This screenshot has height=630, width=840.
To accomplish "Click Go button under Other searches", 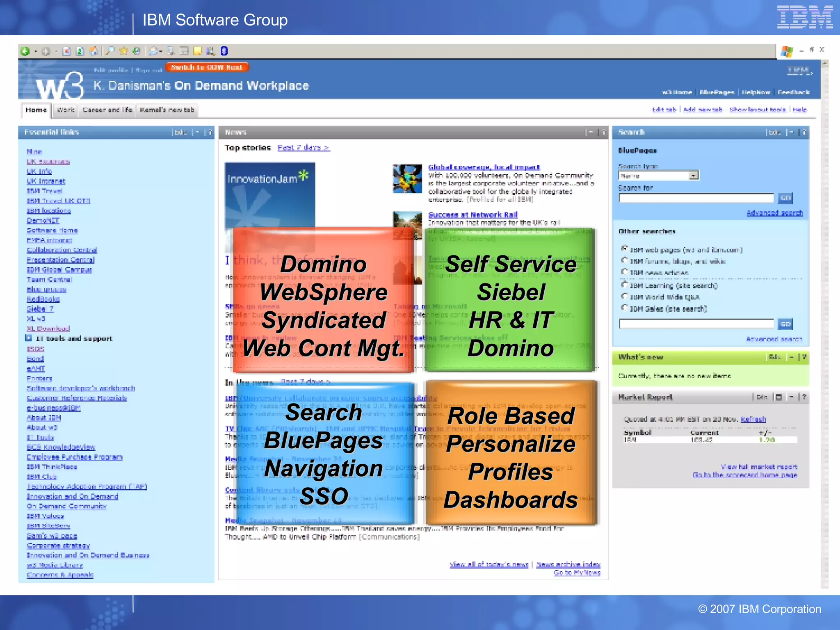I will pos(785,324).
